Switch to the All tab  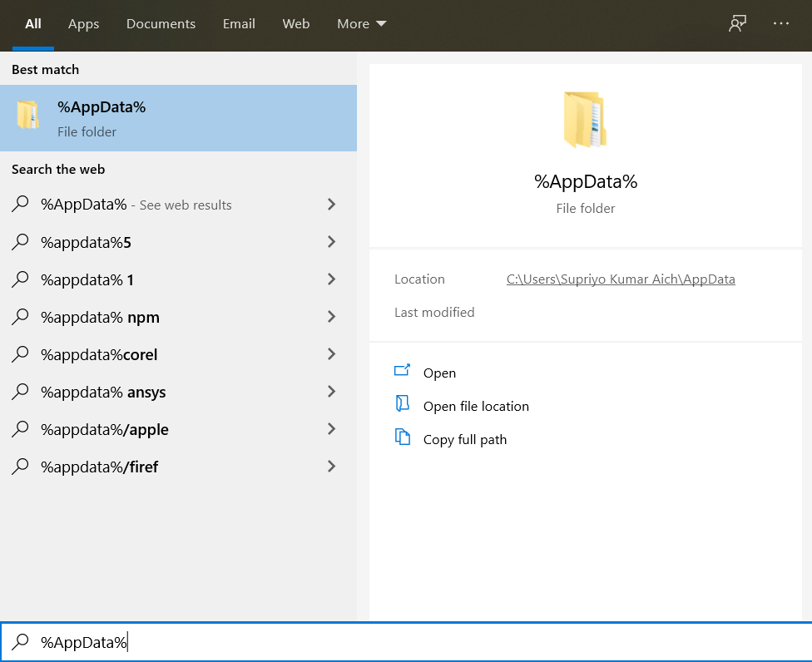coord(33,24)
